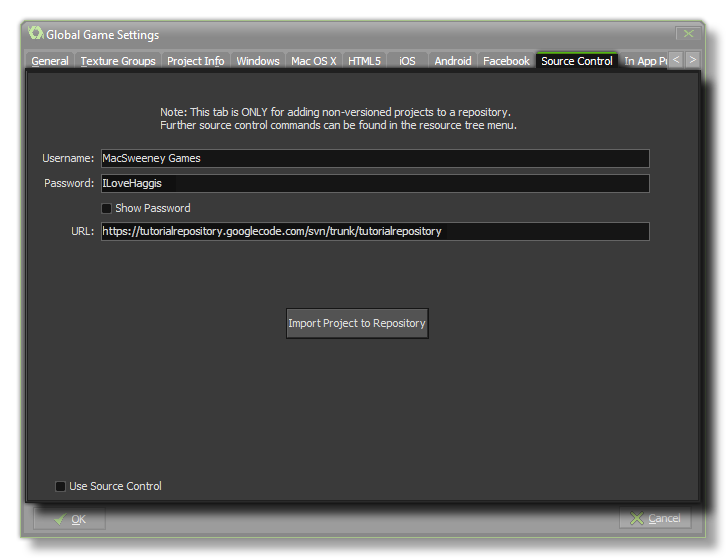Click the Cancel button
The width and height of the screenshot is (726, 558).
click(655, 518)
